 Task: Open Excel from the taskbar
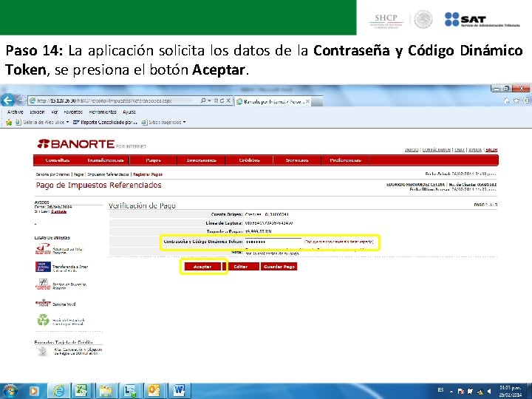coord(81,391)
